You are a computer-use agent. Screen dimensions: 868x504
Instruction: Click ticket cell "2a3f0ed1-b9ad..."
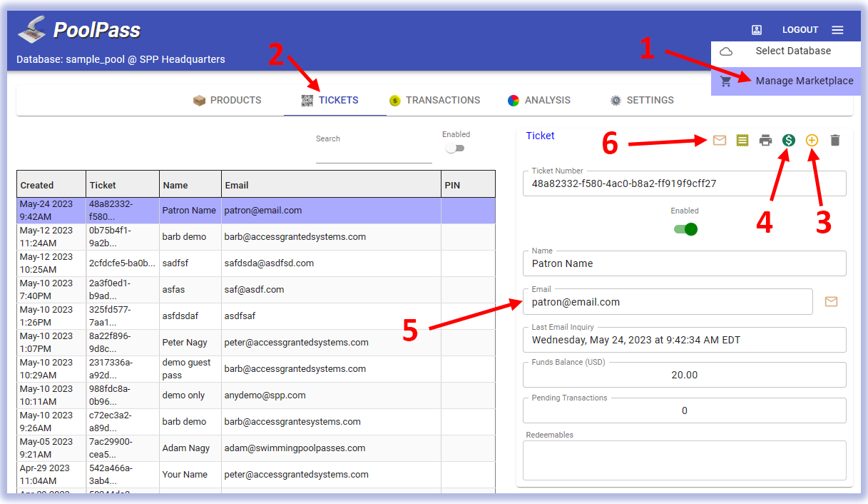click(x=123, y=290)
